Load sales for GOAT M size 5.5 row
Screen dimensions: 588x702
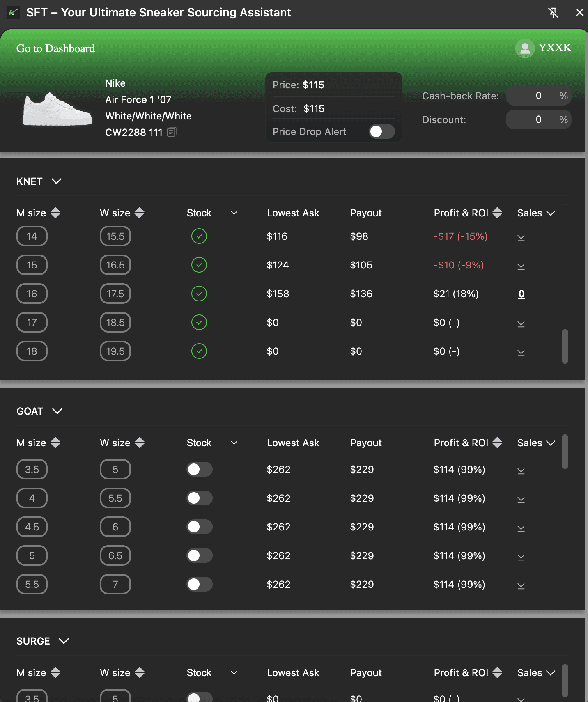pos(521,584)
